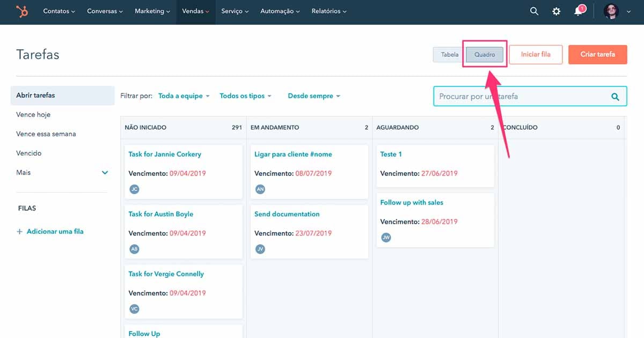Image resolution: width=644 pixels, height=338 pixels.
Task: Click the user profile avatar
Action: (x=611, y=11)
